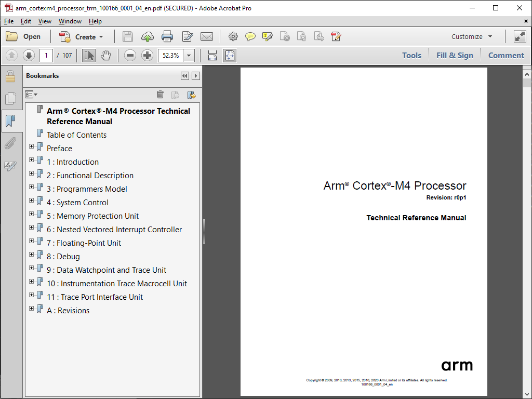Open the Customize toolbar dropdown
The height and width of the screenshot is (399, 532).
(472, 37)
